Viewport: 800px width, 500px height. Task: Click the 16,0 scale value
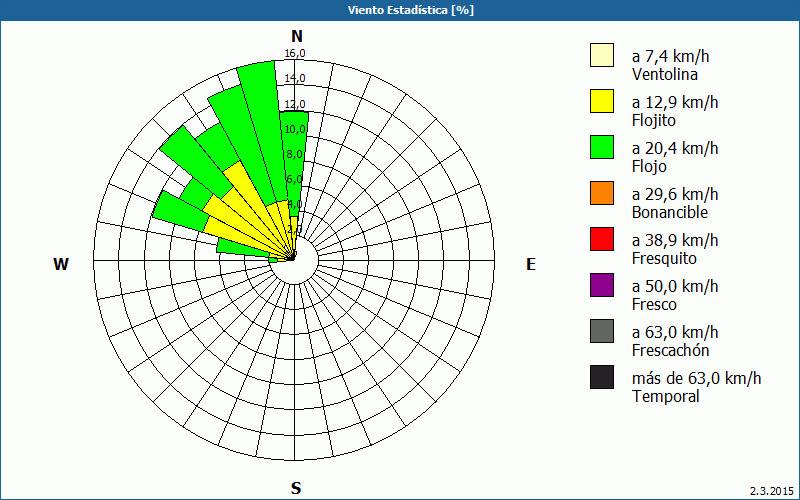[295, 54]
